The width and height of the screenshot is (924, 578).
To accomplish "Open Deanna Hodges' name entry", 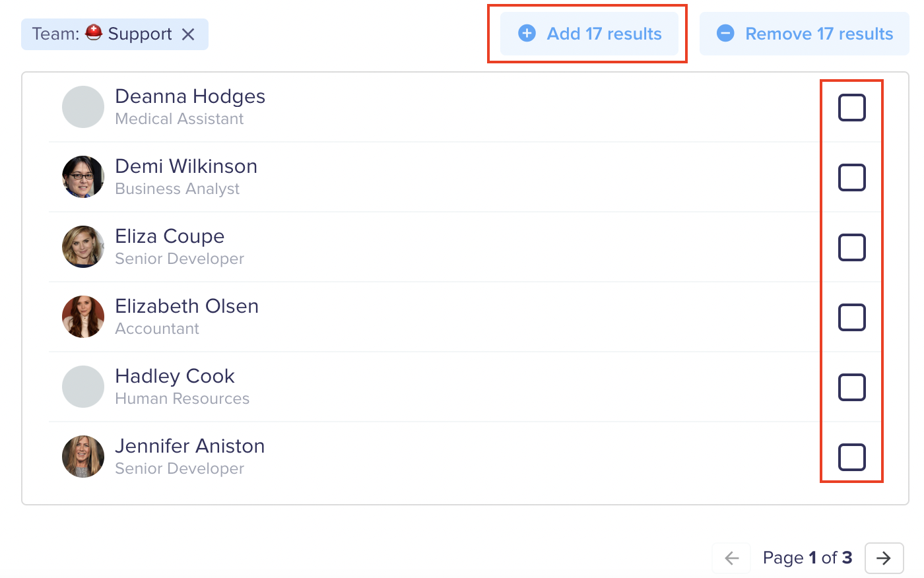I will click(190, 96).
